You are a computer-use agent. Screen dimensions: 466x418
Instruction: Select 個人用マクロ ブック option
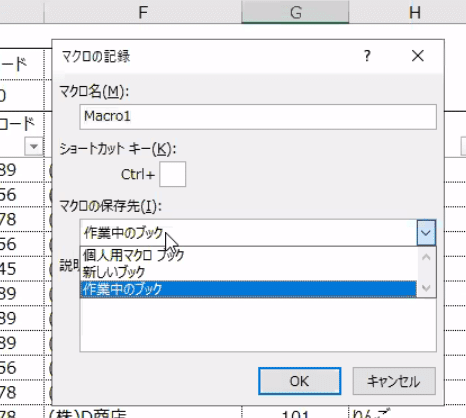point(248,255)
